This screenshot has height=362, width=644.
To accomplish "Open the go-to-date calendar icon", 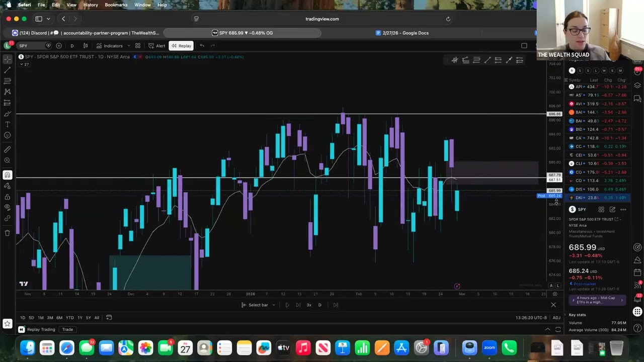I will pos(109,317).
